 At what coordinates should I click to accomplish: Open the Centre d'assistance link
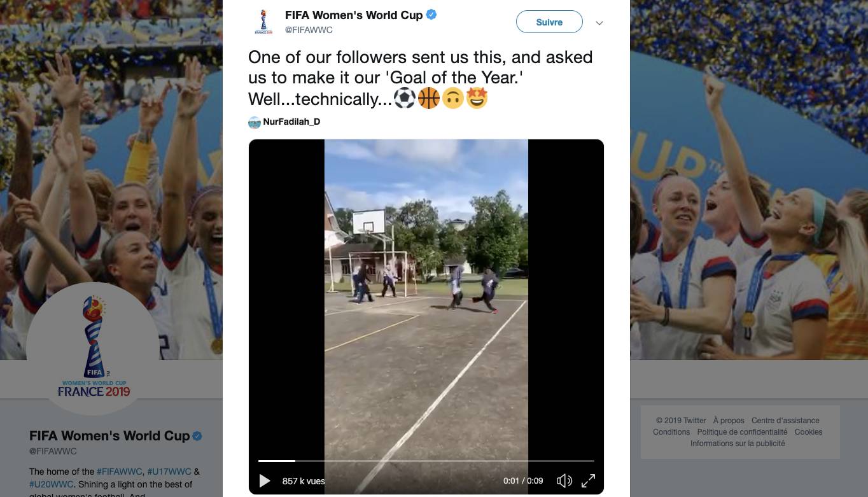coord(785,421)
